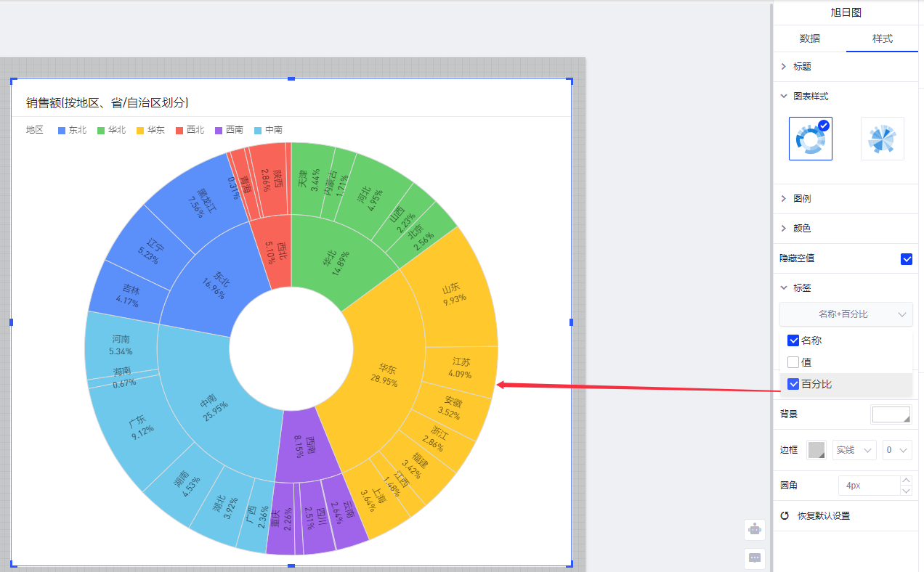
Task: Check the 值 label option
Action: coord(793,362)
